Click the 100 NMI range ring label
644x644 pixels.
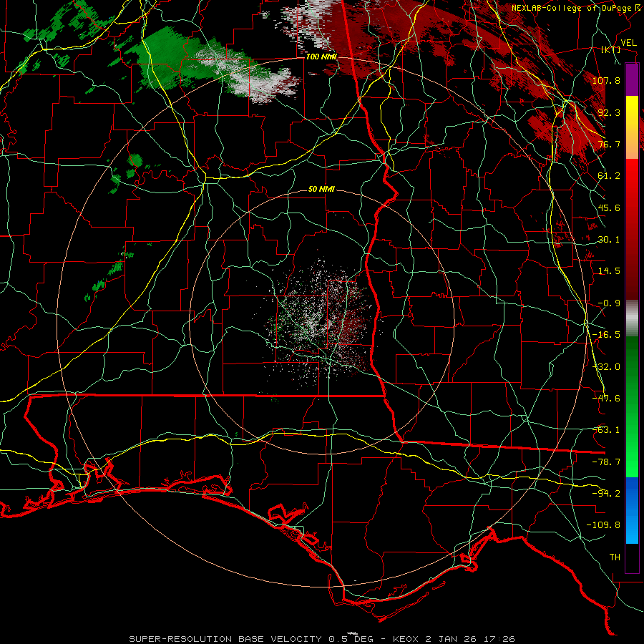click(321, 57)
